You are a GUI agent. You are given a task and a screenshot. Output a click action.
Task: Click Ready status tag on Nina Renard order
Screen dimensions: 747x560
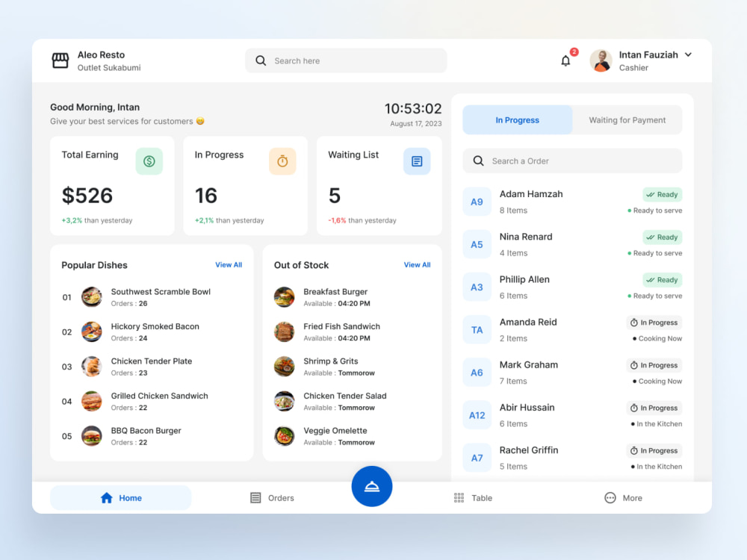pyautogui.click(x=662, y=237)
